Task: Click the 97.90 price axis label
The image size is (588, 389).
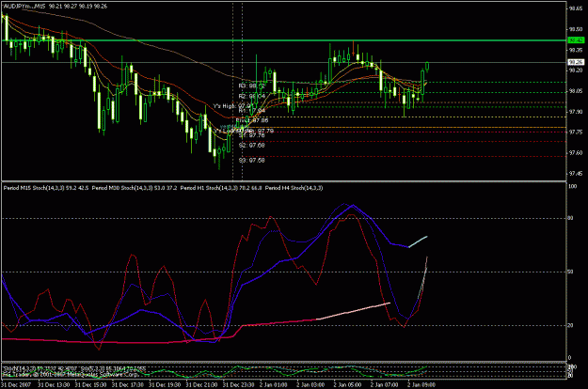Action: [x=576, y=112]
